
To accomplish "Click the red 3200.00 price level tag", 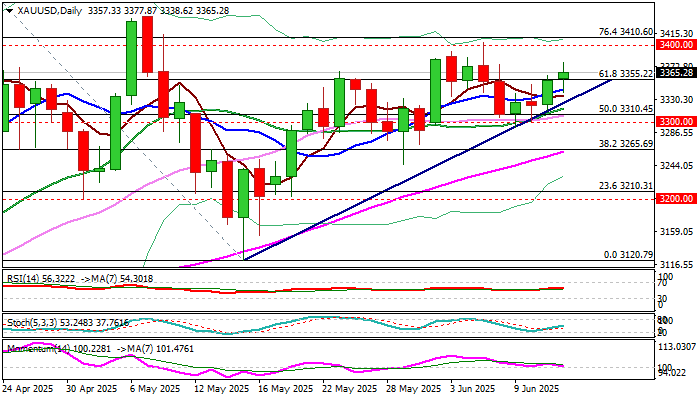I will tap(676, 199).
